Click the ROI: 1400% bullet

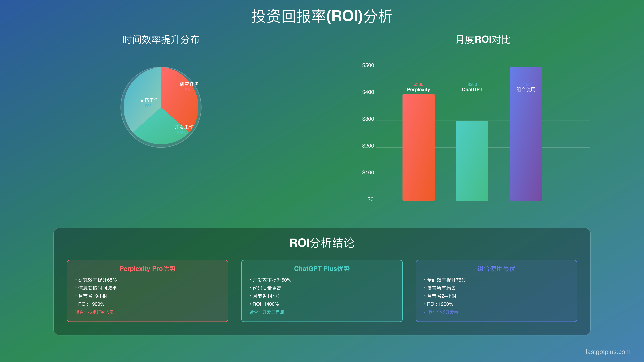(x=264, y=304)
